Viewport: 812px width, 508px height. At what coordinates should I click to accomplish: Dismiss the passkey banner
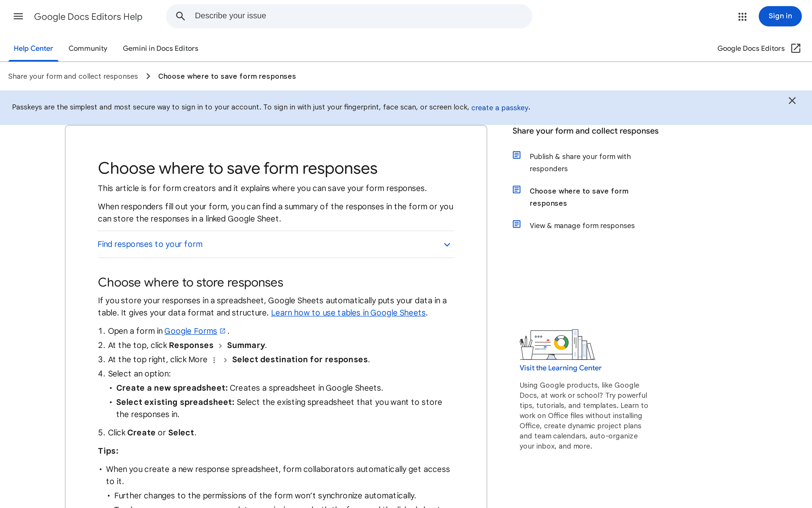[x=792, y=101]
